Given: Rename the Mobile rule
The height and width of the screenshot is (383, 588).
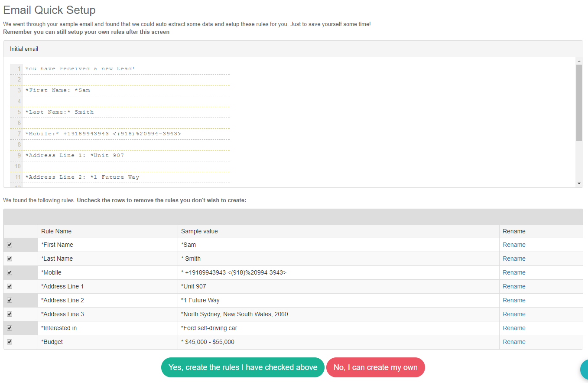Looking at the screenshot, I should point(514,272).
